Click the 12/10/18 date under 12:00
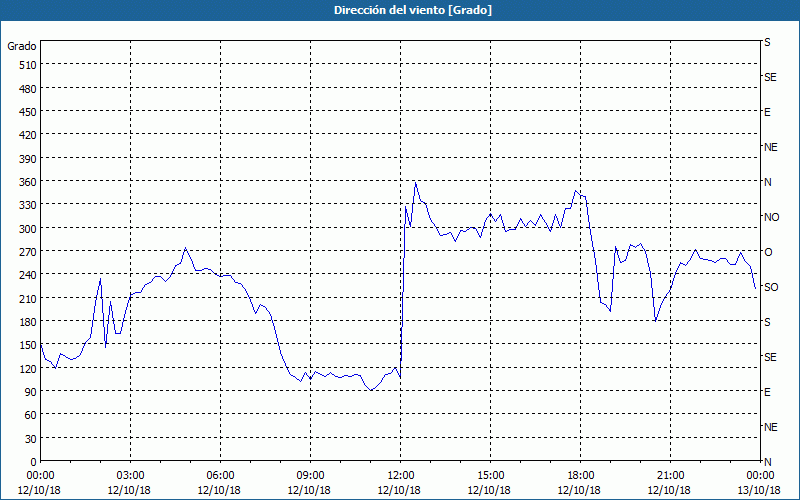 (x=399, y=490)
